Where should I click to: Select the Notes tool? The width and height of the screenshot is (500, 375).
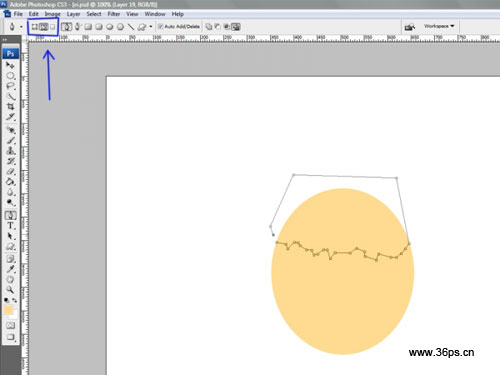point(10,259)
